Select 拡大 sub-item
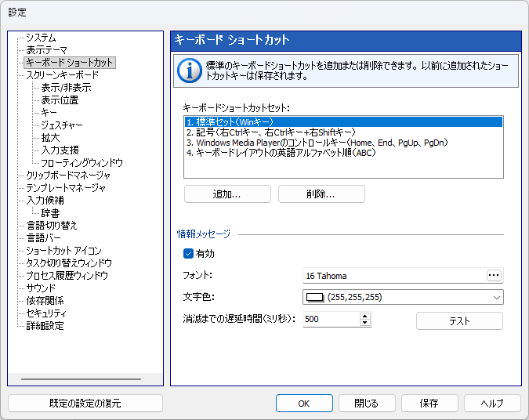The height and width of the screenshot is (420, 529). [x=50, y=138]
